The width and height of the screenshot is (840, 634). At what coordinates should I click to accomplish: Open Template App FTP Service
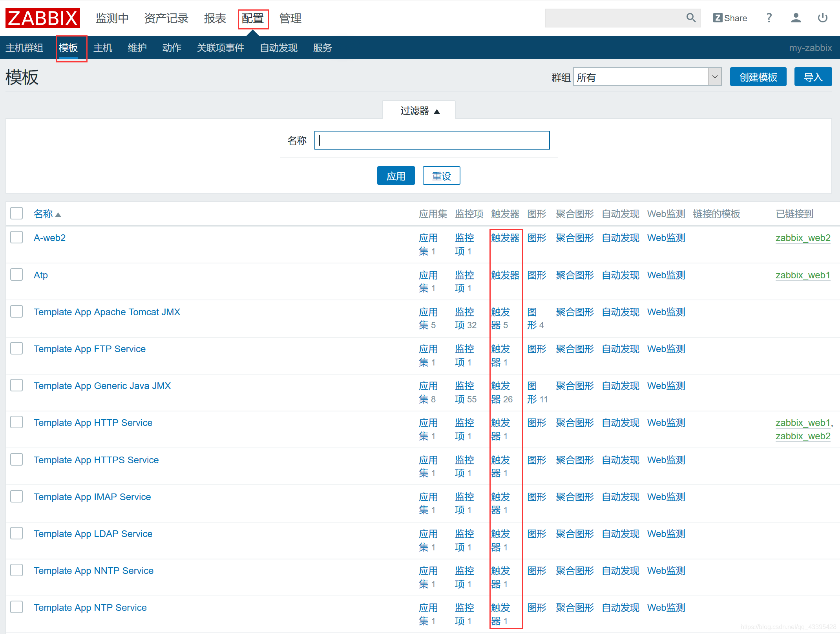tap(89, 349)
